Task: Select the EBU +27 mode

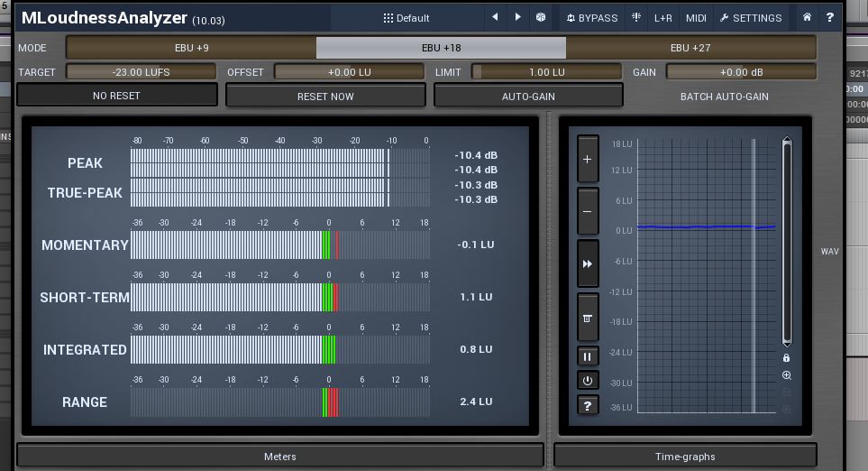Action: [690, 48]
